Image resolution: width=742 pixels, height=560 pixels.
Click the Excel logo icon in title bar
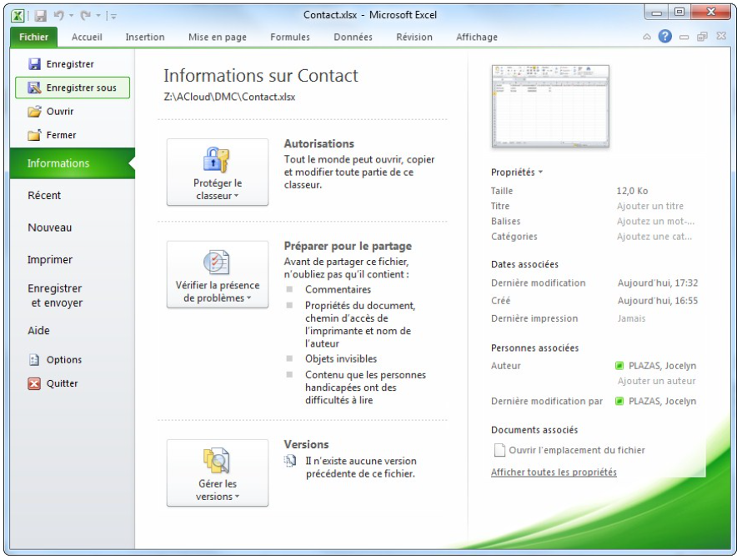click(18, 16)
